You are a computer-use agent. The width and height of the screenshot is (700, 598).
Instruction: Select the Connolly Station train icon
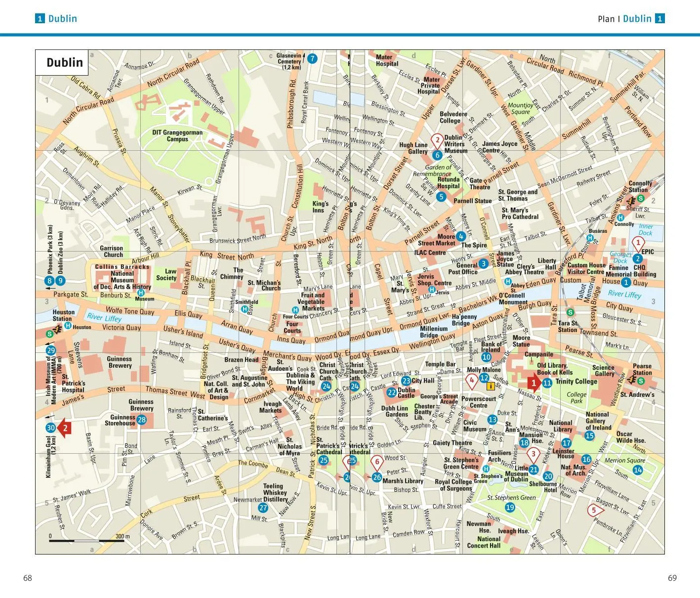click(631, 202)
